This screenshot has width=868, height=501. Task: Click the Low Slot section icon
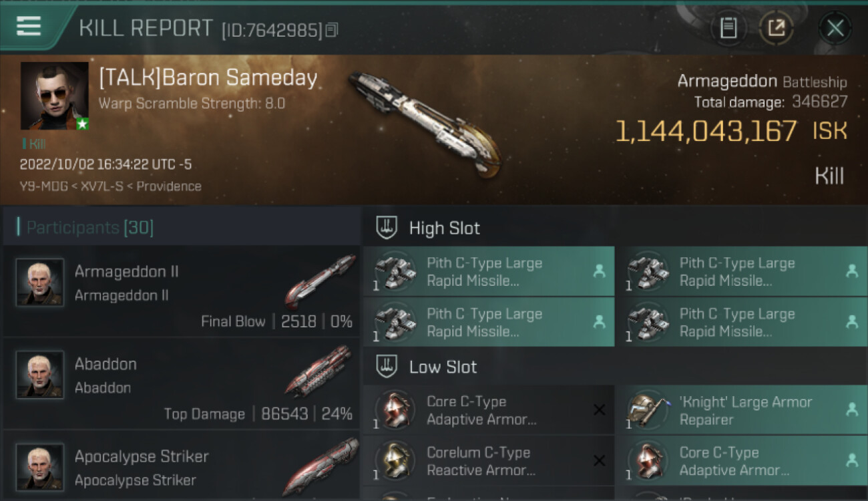pyautogui.click(x=387, y=367)
